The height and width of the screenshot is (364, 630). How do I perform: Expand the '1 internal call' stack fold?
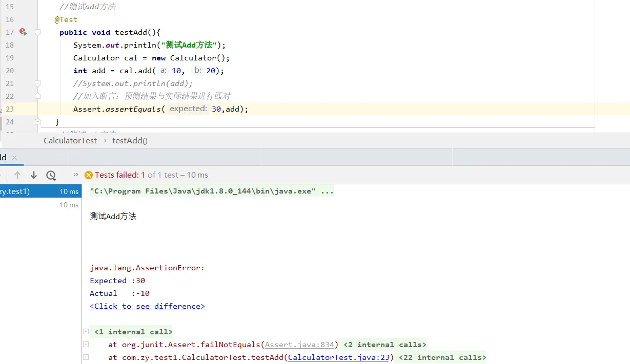[86, 332]
